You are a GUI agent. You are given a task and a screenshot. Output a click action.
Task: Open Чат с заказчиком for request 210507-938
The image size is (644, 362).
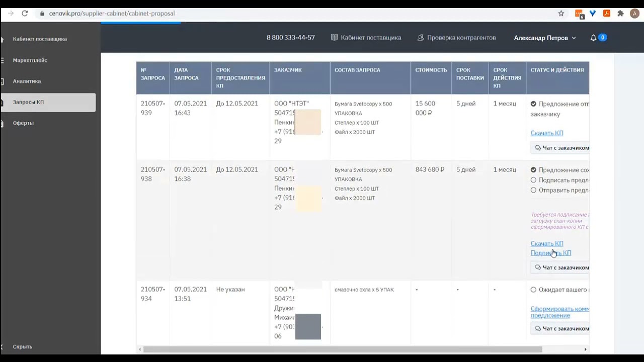(x=560, y=267)
